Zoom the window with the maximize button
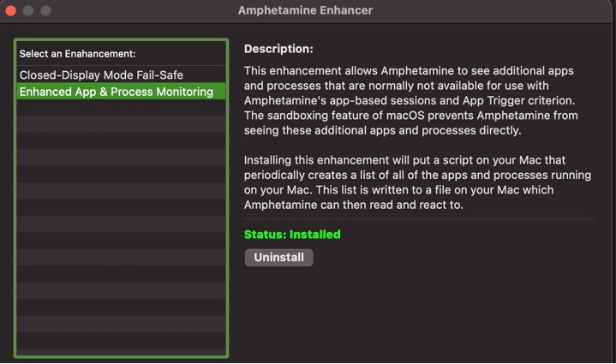This screenshot has width=616, height=364. [45, 11]
